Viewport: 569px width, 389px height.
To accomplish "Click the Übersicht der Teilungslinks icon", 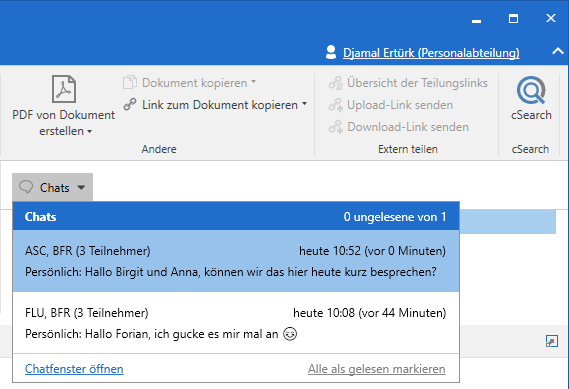I will (x=336, y=83).
